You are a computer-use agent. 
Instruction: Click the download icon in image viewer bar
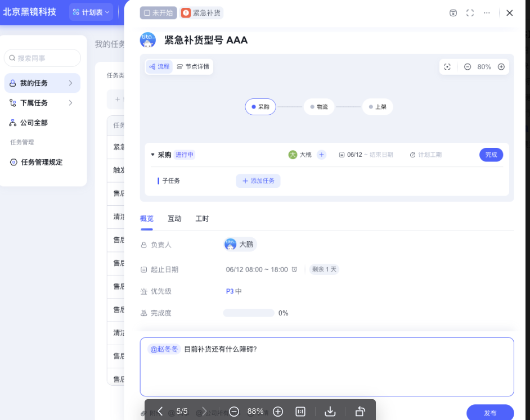click(x=330, y=412)
